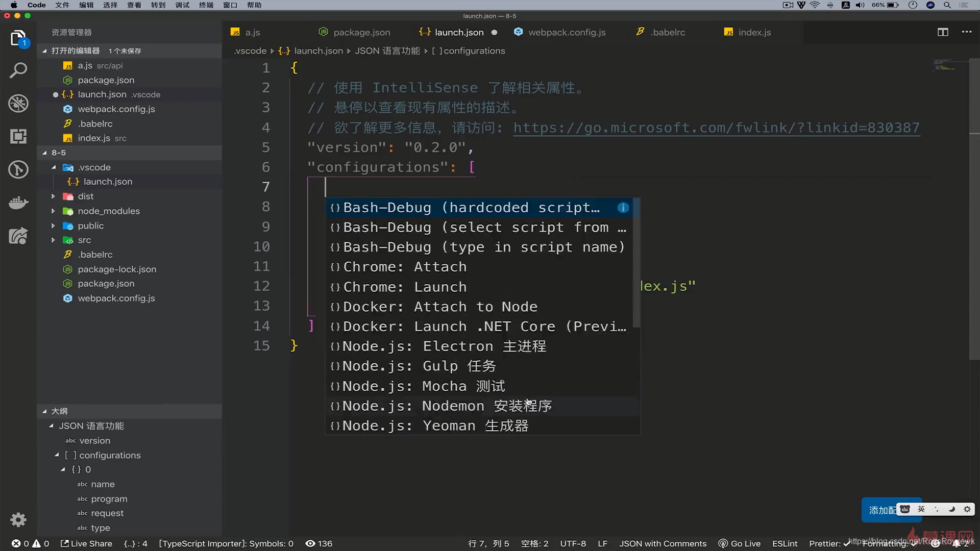Click webpack.config.js icon in open editors
The height and width of the screenshot is (551, 980).
tap(67, 109)
